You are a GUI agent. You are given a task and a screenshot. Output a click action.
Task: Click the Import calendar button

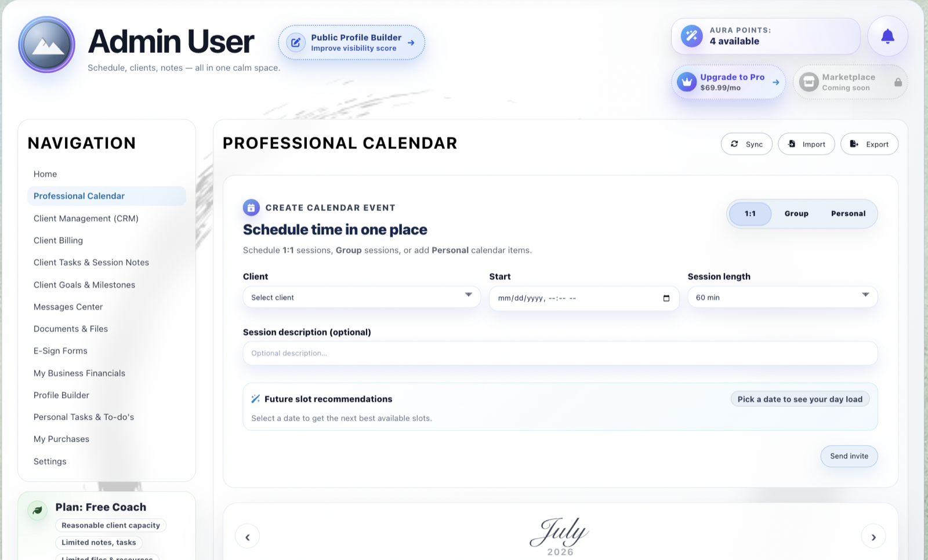click(806, 144)
